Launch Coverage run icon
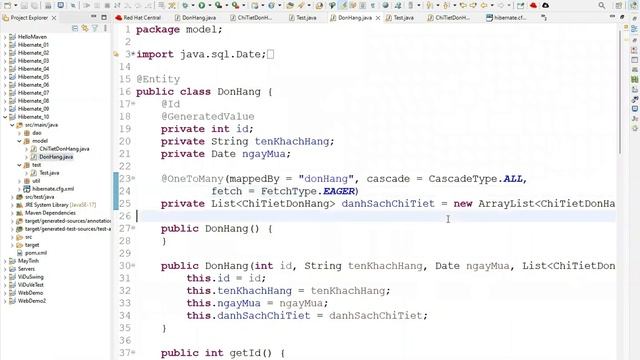The width and height of the screenshot is (640, 360). point(218,5)
